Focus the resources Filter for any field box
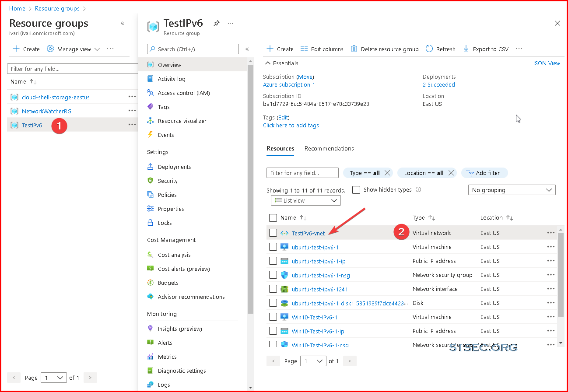The image size is (568, 392). tap(302, 173)
